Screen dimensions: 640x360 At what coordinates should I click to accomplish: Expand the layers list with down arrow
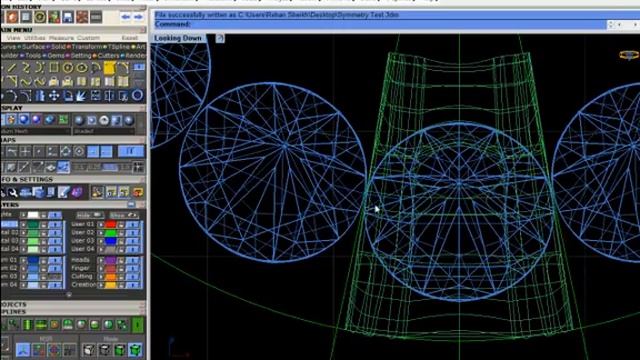tap(69, 294)
